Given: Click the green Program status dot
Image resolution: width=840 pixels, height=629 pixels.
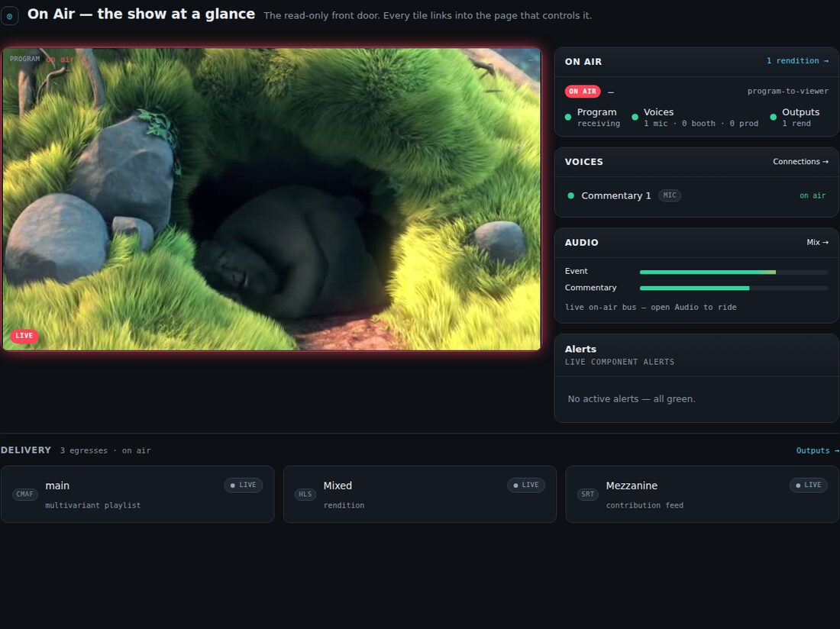Looking at the screenshot, I should tap(568, 118).
